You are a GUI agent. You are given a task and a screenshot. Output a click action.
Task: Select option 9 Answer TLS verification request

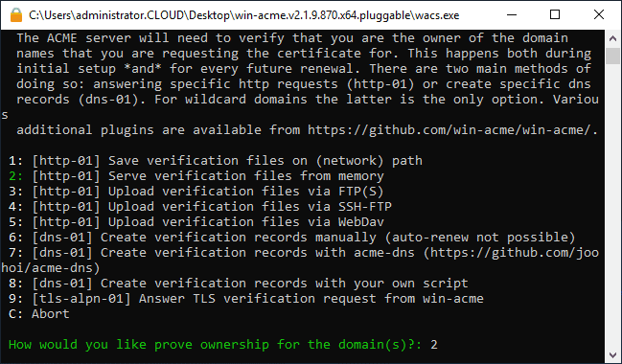(x=246, y=299)
